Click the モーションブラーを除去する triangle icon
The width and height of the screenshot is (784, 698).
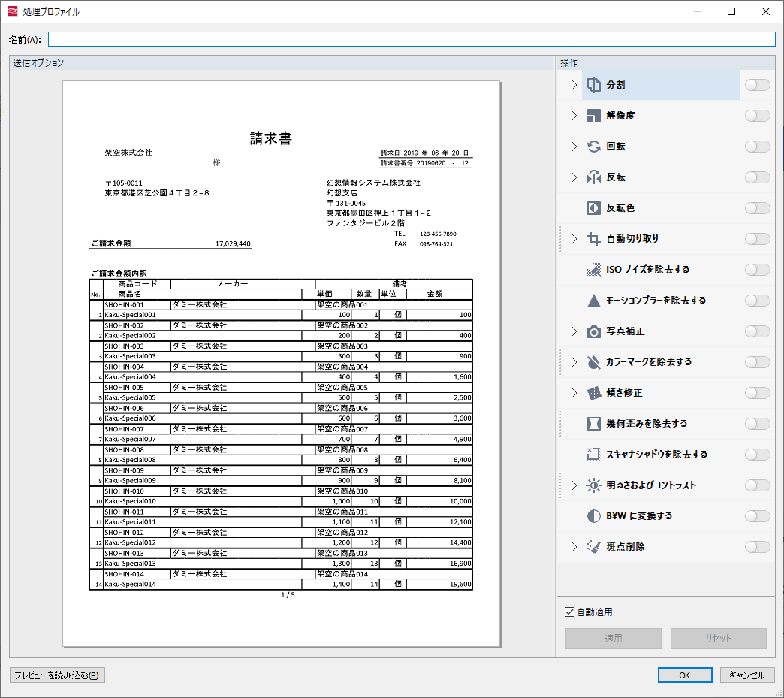(x=594, y=301)
